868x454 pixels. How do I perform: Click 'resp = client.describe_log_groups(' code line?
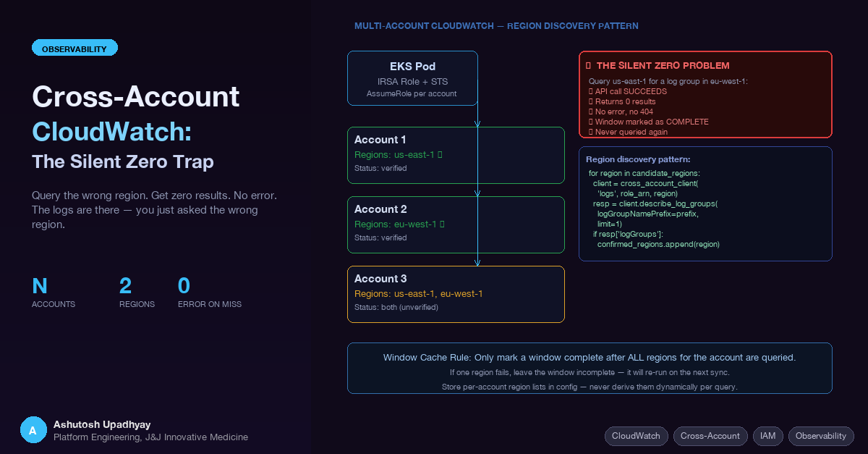click(655, 204)
